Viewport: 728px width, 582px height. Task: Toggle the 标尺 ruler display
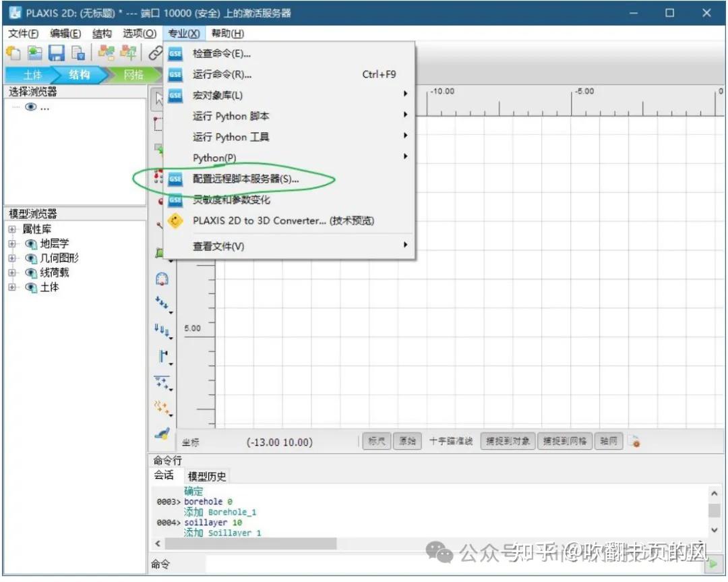click(x=376, y=441)
